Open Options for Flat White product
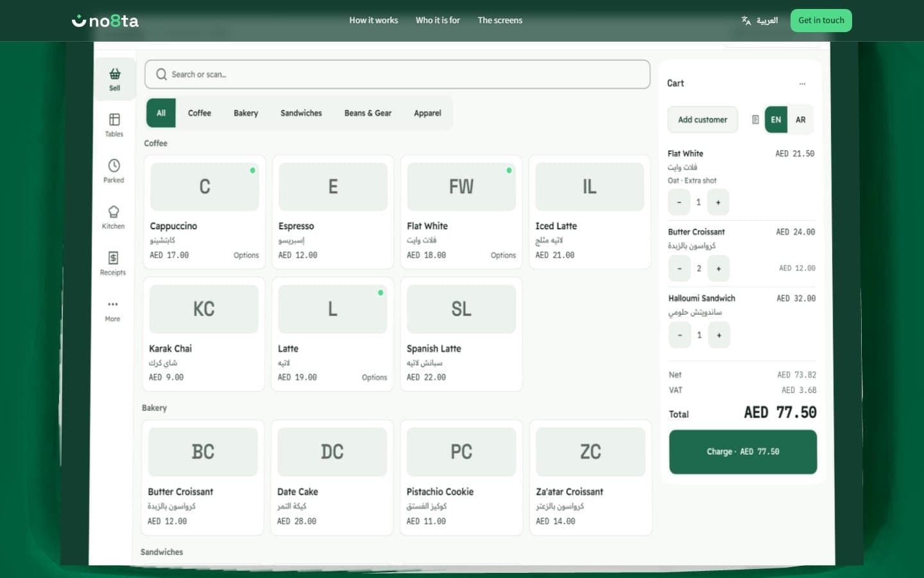 [503, 255]
